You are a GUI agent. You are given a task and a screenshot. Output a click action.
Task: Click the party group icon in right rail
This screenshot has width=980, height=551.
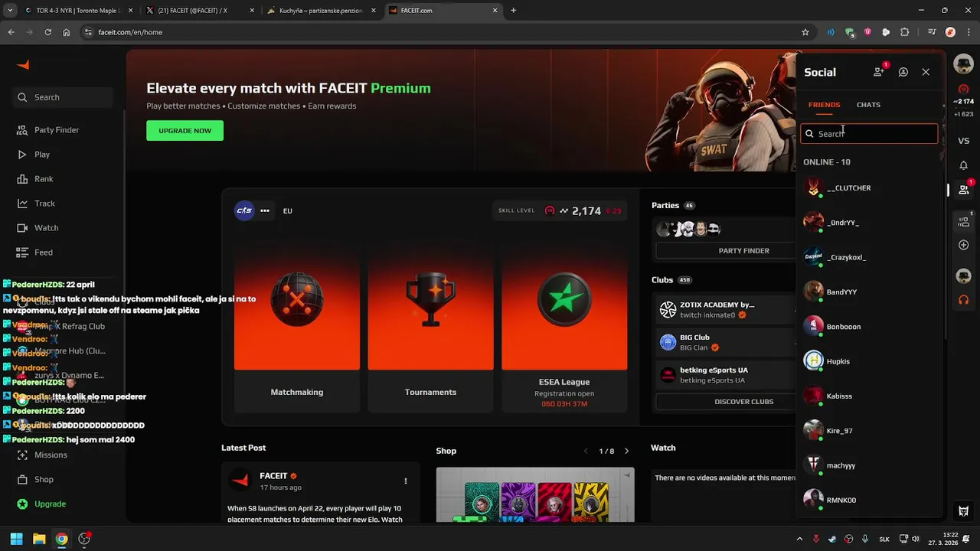(x=963, y=222)
